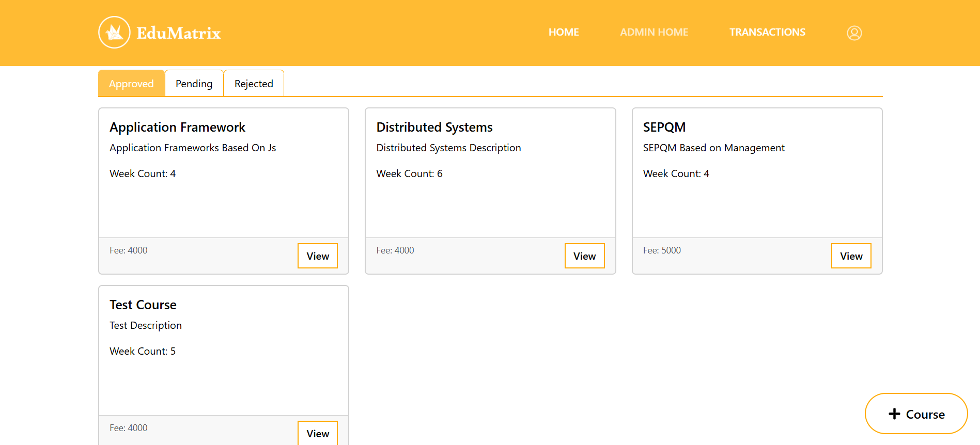Go to HOME in navigation
Viewport: 980px width, 445px height.
(x=564, y=32)
